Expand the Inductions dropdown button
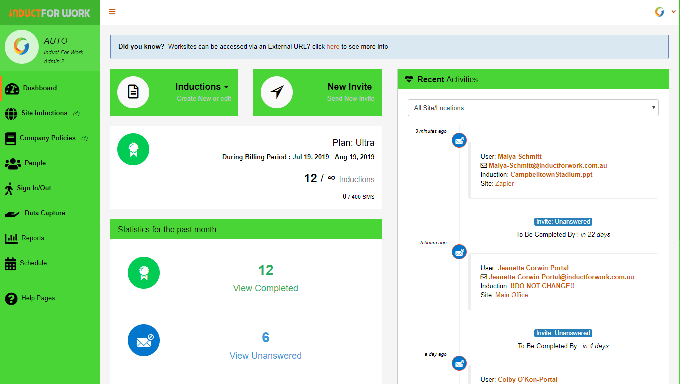 202,87
